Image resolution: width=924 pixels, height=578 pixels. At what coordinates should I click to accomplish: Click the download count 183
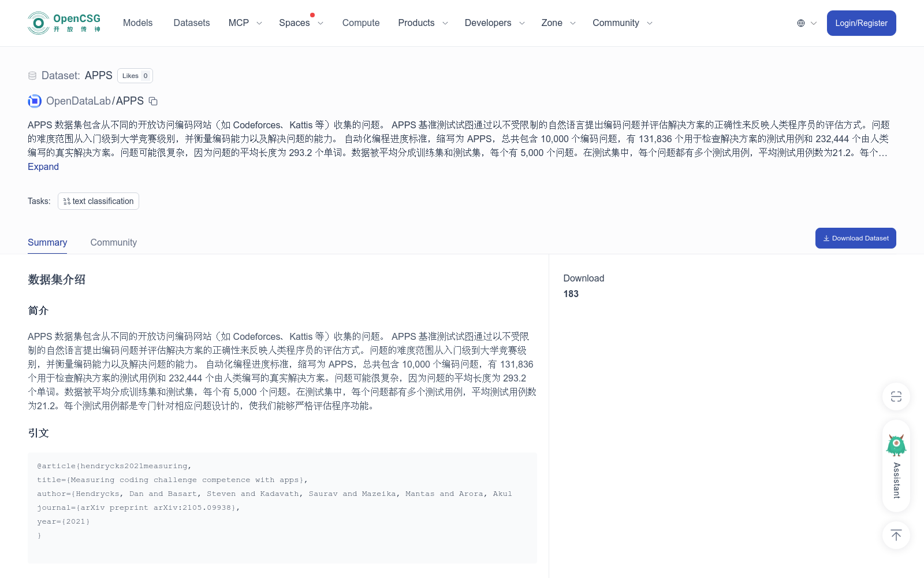571,294
